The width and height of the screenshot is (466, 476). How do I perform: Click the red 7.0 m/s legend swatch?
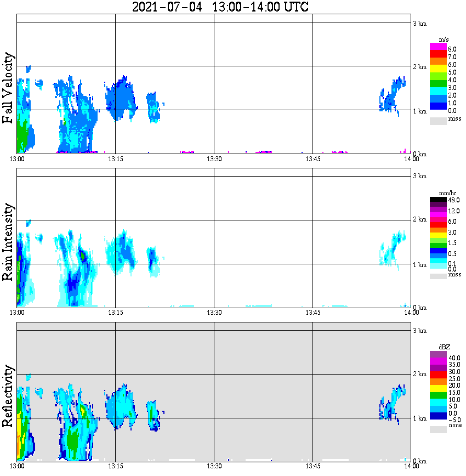coord(438,54)
